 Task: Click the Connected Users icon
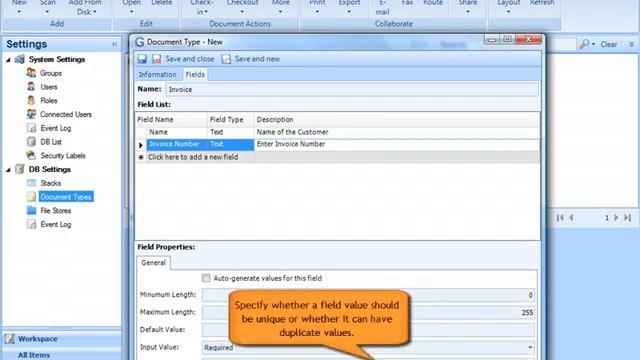click(x=31, y=114)
